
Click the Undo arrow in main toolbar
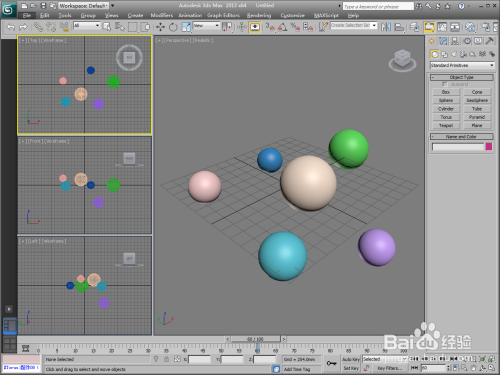(x=11, y=27)
